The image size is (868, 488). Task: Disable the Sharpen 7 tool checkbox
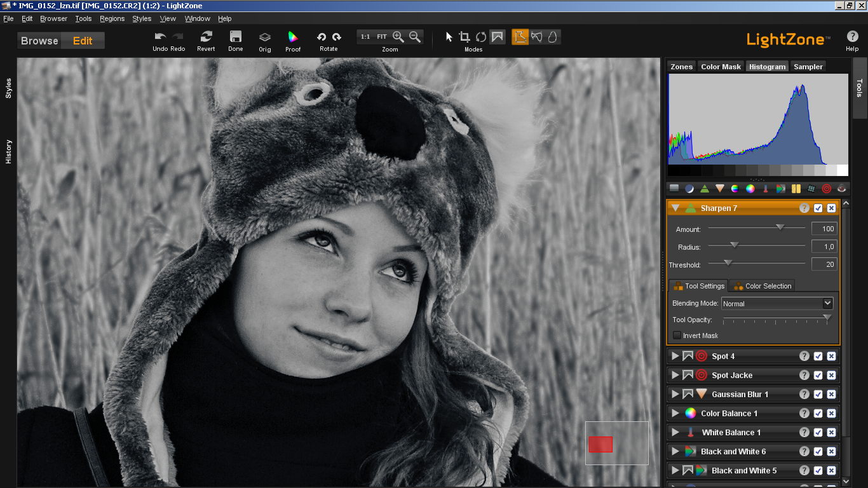point(818,208)
